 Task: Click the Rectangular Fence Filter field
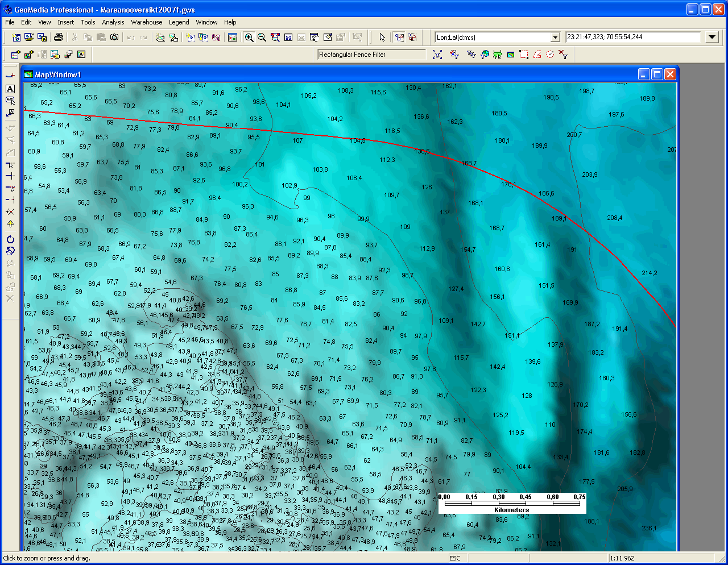371,55
